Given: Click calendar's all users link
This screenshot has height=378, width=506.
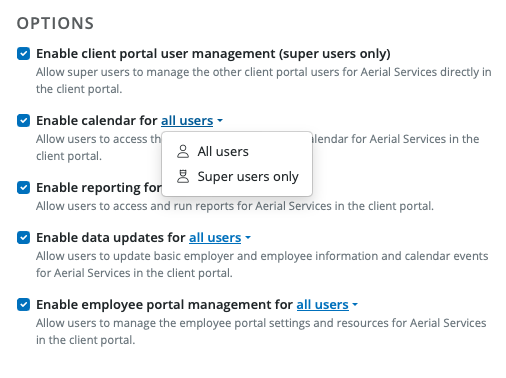Looking at the screenshot, I should point(187,120).
